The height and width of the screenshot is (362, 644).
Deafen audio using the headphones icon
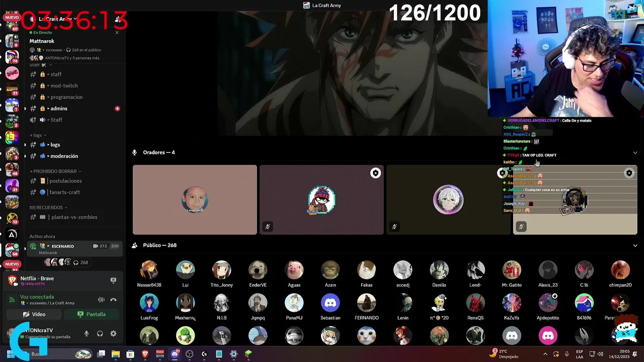coord(100,333)
